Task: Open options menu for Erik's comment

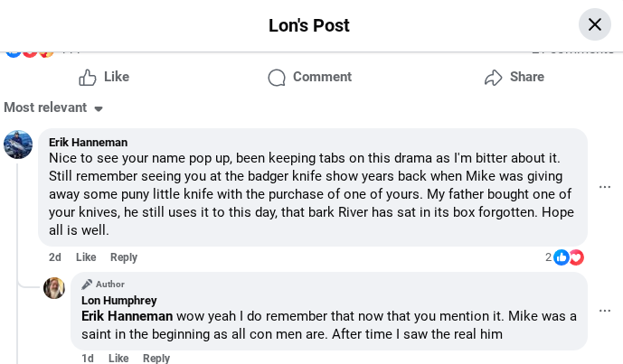Action: pyautogui.click(x=605, y=187)
